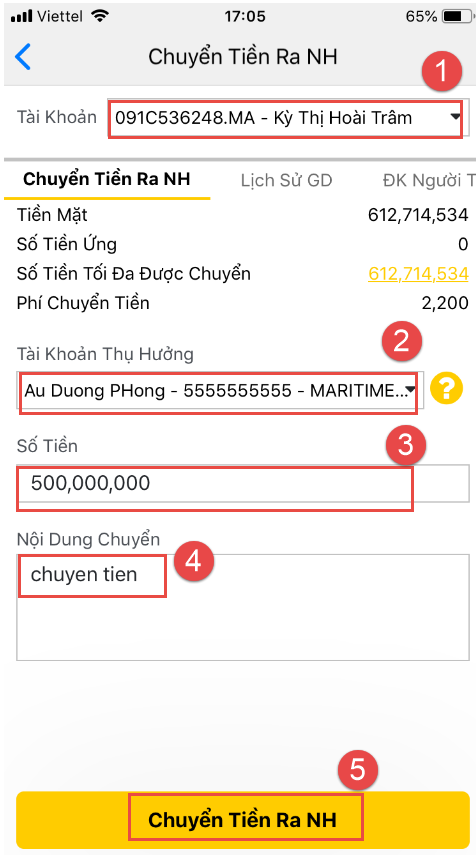
Task: Open the Tài Khoản account dropdown
Action: click(287, 117)
